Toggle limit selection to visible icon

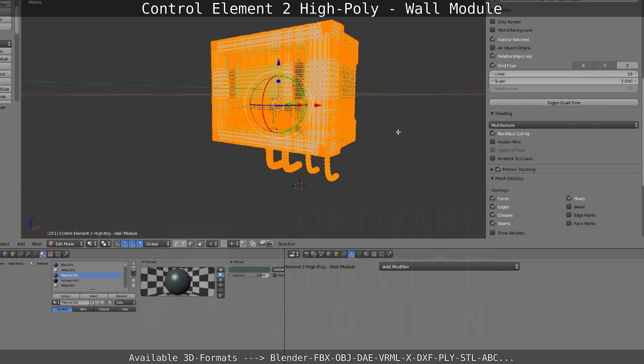(201, 244)
